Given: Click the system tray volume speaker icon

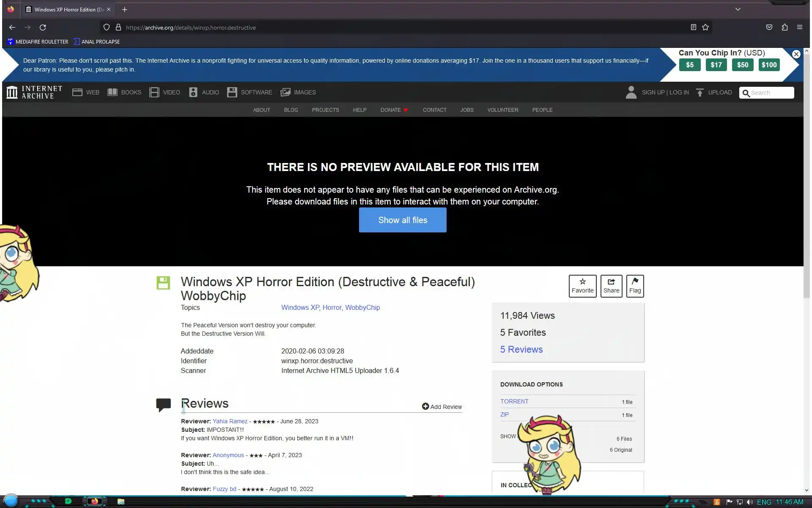Looking at the screenshot, I should tap(750, 502).
